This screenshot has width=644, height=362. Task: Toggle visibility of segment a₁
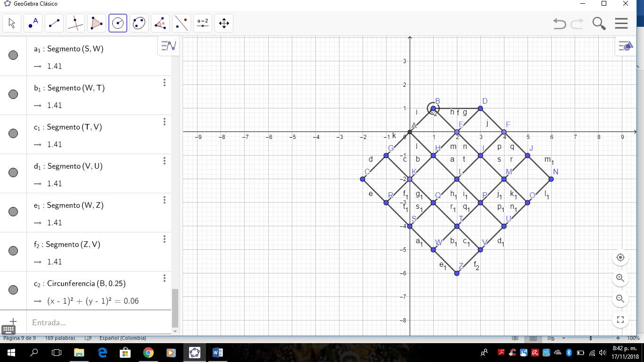click(13, 56)
